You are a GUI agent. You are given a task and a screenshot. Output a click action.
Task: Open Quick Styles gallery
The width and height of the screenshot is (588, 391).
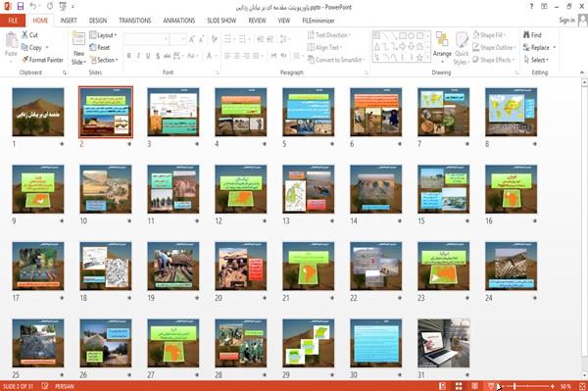[x=462, y=48]
